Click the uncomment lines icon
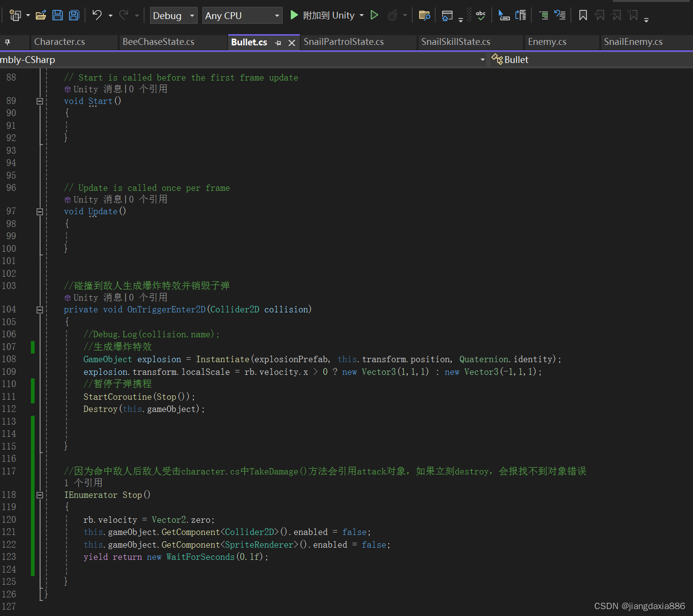The image size is (693, 616). (560, 16)
